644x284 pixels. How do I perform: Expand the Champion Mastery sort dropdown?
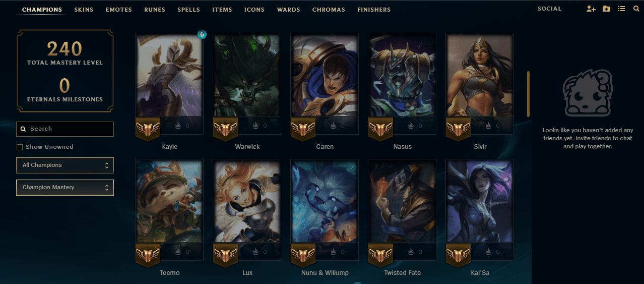click(x=65, y=187)
